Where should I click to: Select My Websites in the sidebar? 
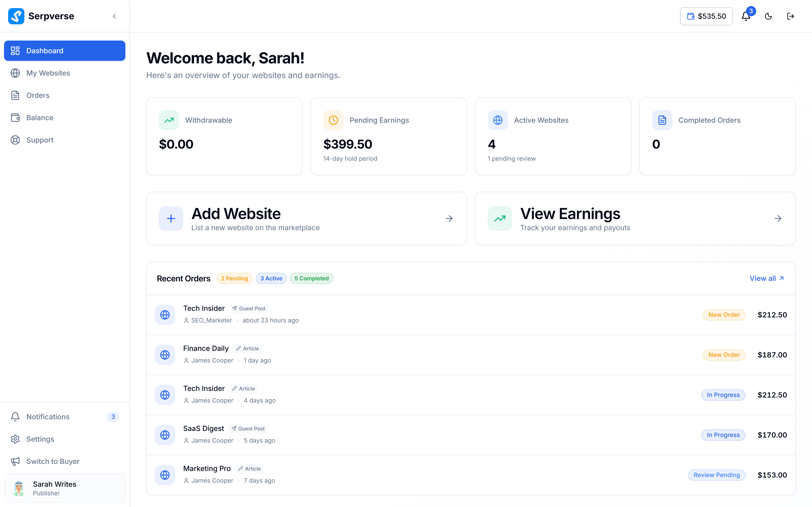(48, 73)
